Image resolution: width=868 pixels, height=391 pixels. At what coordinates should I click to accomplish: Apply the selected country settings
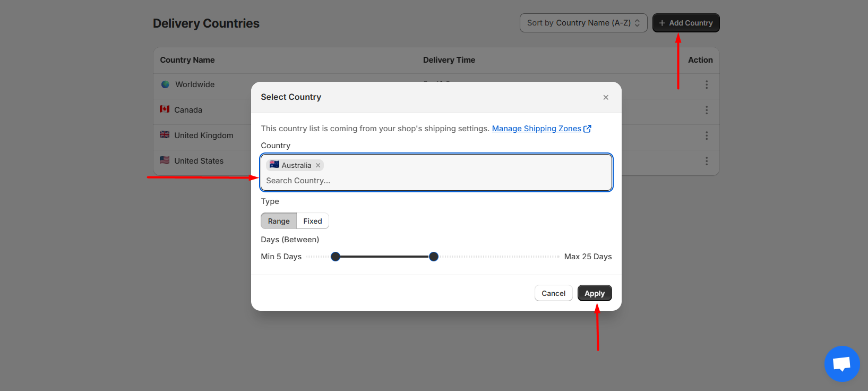pyautogui.click(x=595, y=293)
